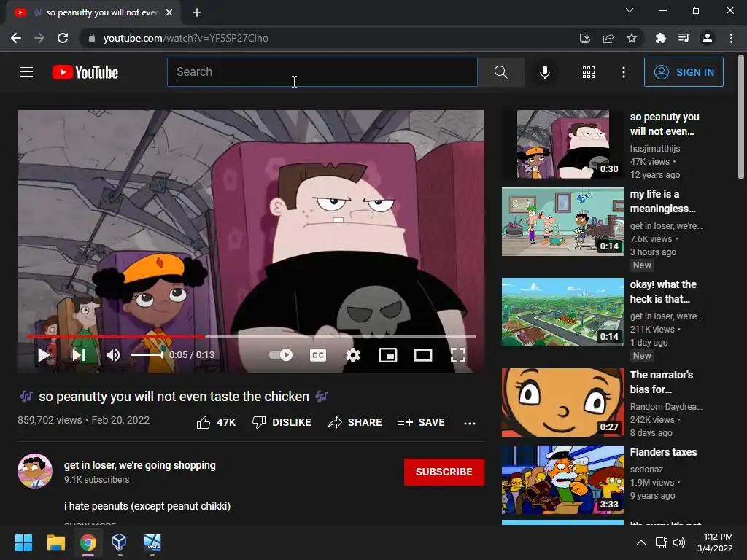Viewport: 747px width, 560px height.
Task: Click the SIGN IN button
Action: 684,72
